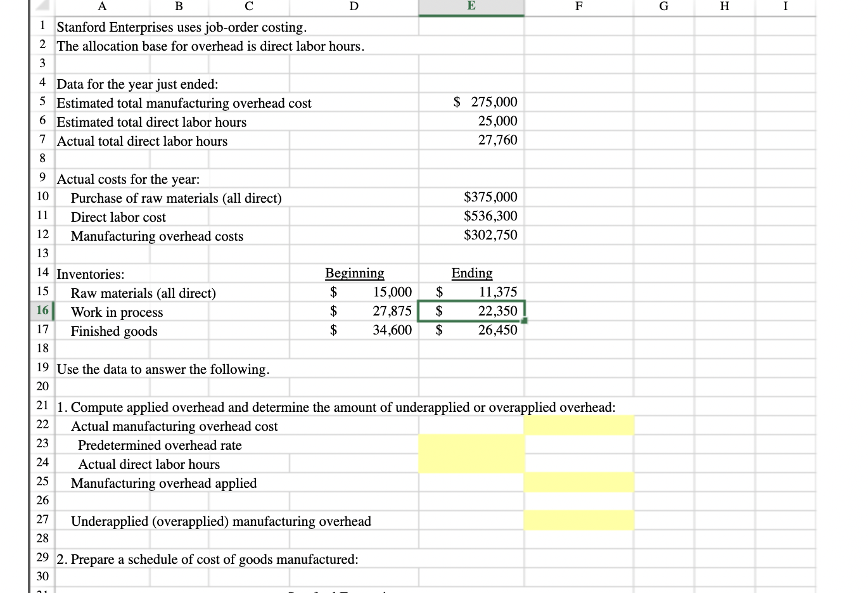
Task: Select row 16 header
Action: 42,311
